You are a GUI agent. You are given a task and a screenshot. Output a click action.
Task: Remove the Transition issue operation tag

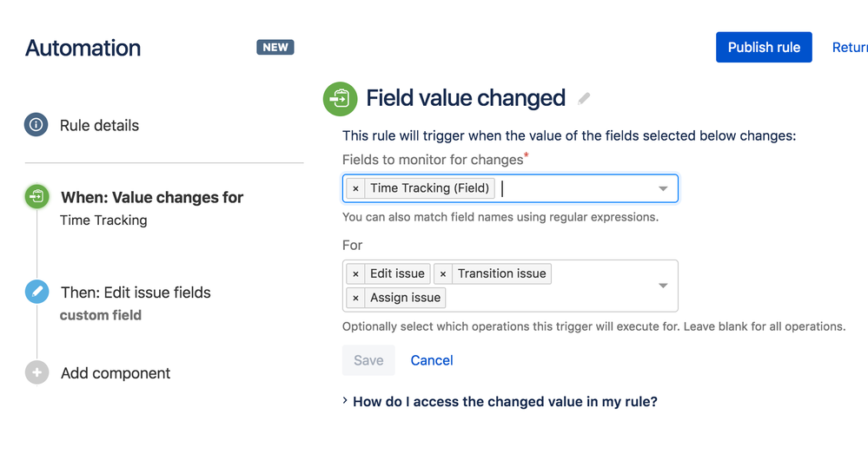[443, 274]
